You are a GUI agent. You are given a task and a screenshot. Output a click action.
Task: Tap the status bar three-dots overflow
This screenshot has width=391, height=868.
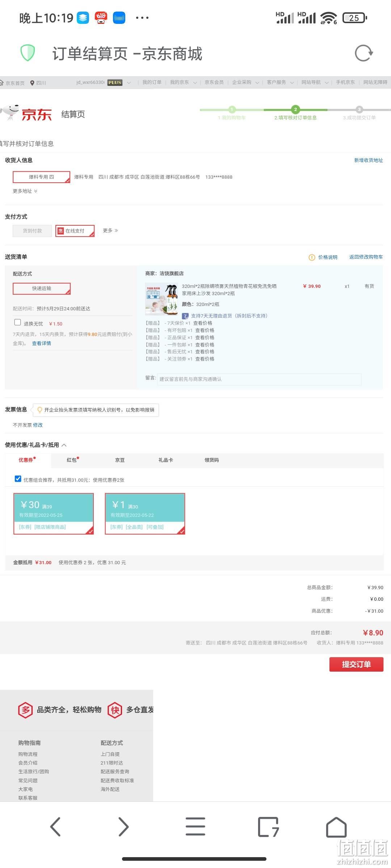tap(142, 18)
